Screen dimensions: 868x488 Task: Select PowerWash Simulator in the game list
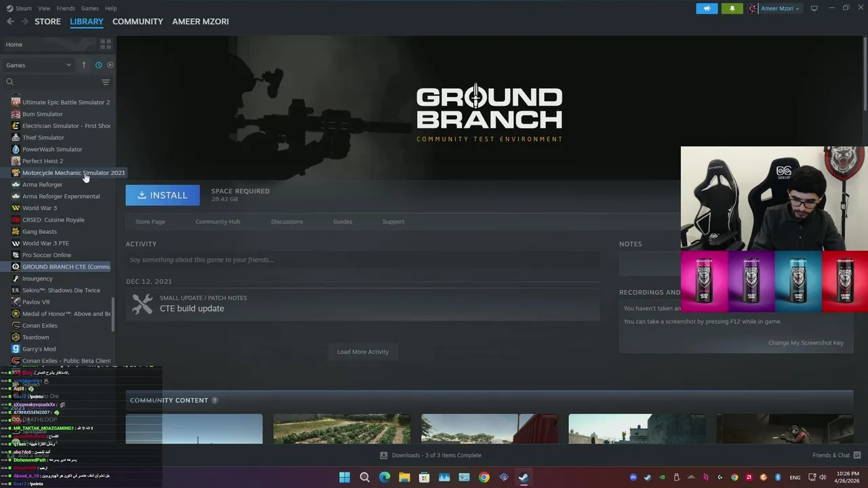pyautogui.click(x=52, y=149)
